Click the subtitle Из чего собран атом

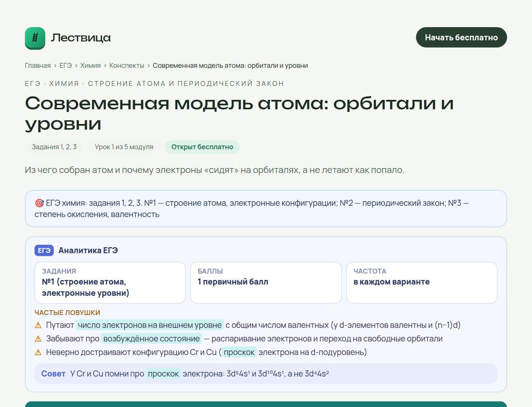[x=214, y=170]
